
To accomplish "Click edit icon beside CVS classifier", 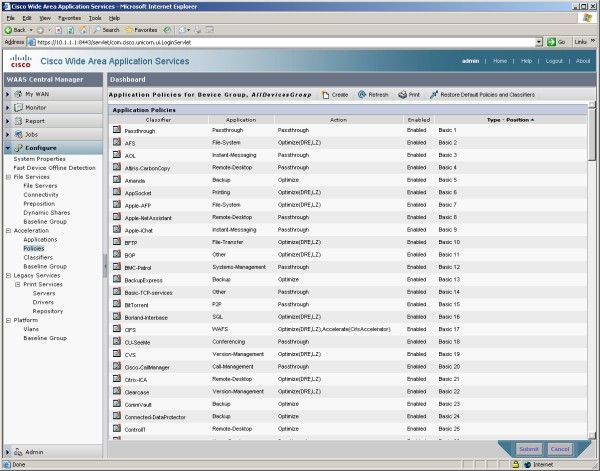I will coord(117,354).
